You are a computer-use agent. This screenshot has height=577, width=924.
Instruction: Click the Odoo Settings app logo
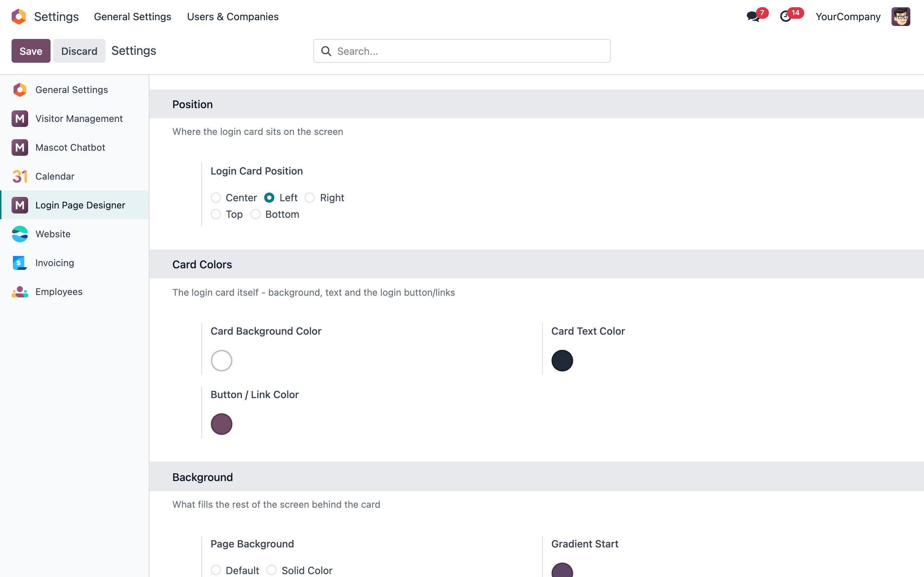[x=19, y=17]
